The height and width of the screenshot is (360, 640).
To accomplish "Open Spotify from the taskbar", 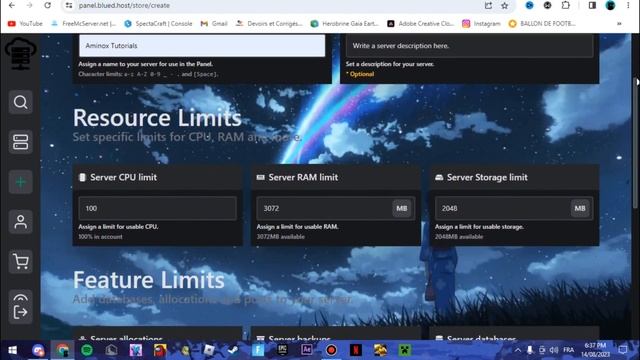I will pyautogui.click(x=87, y=350).
